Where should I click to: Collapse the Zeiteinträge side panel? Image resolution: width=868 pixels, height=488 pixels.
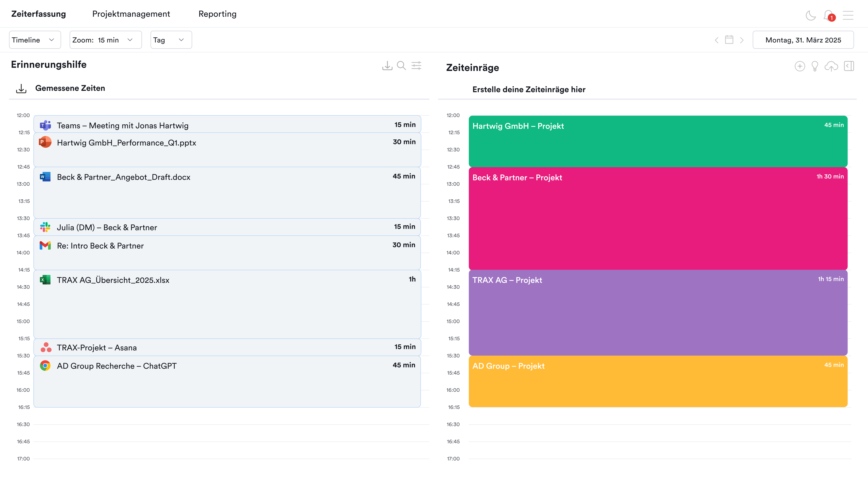849,66
